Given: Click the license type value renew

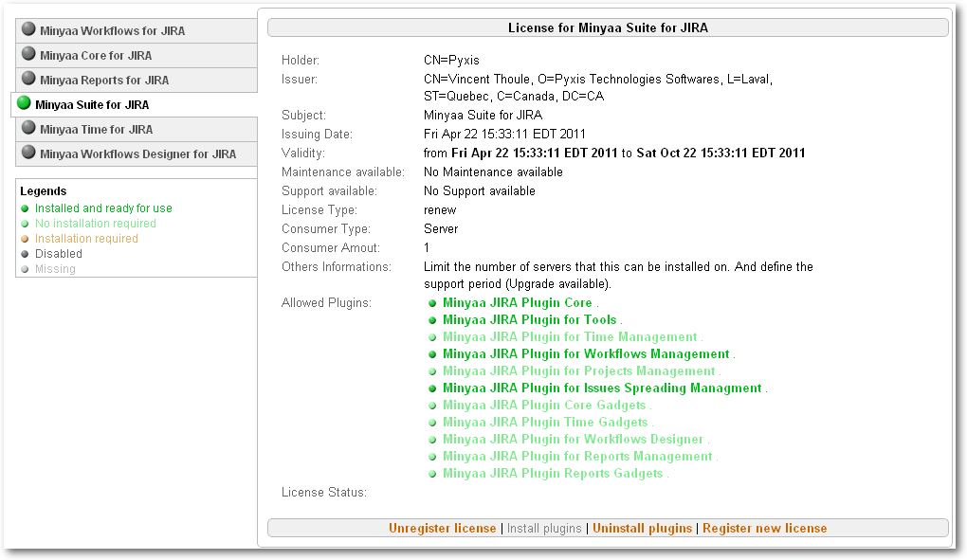Looking at the screenshot, I should (x=440, y=210).
